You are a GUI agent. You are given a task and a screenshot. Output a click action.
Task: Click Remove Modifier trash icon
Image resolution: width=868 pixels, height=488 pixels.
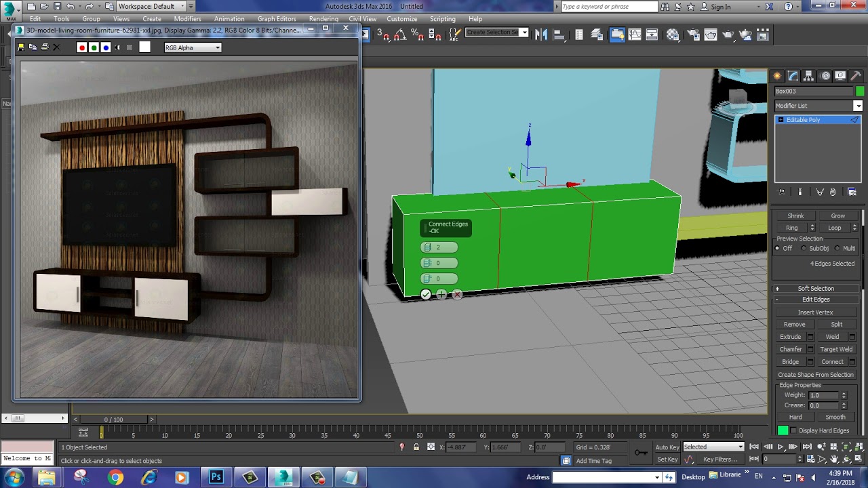click(x=833, y=192)
